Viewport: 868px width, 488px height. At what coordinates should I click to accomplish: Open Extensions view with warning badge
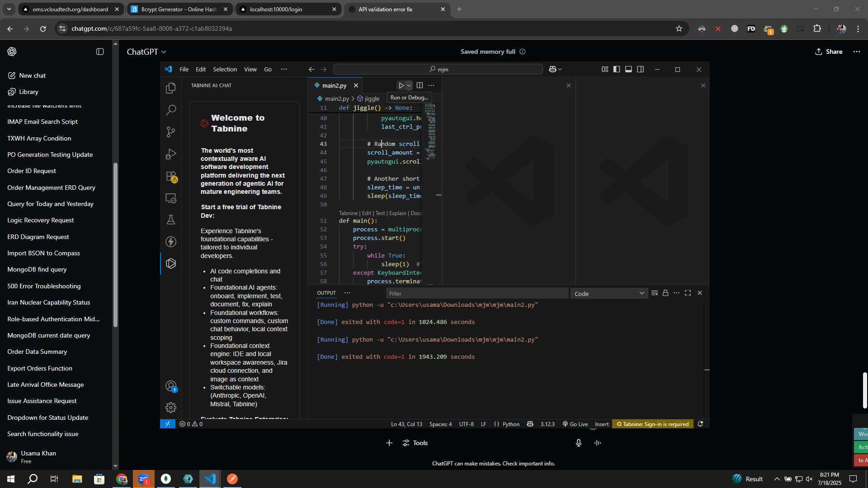(171, 176)
